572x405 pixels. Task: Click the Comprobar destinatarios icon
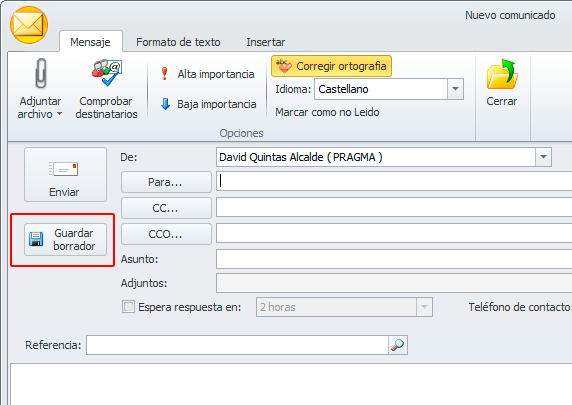[x=107, y=73]
